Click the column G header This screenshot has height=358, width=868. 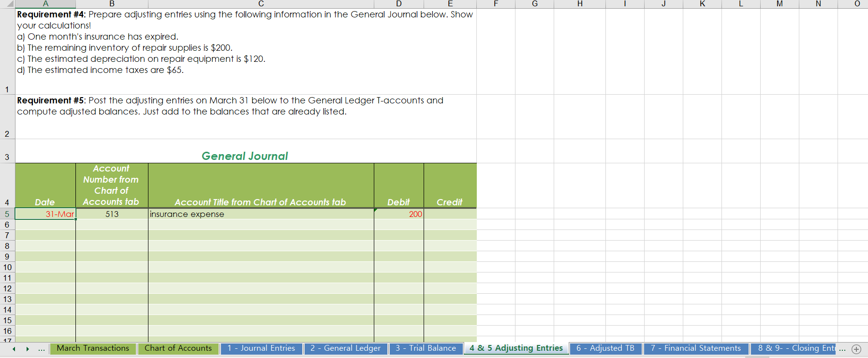pyautogui.click(x=535, y=4)
